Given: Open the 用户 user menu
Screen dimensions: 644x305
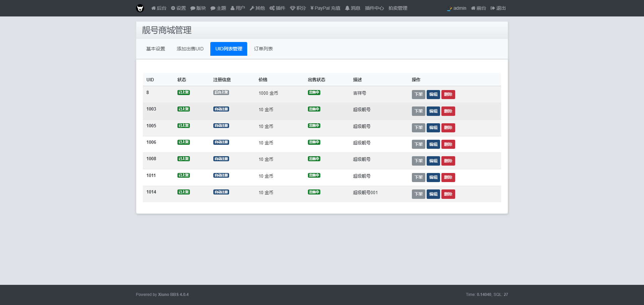Looking at the screenshot, I should 238,8.
